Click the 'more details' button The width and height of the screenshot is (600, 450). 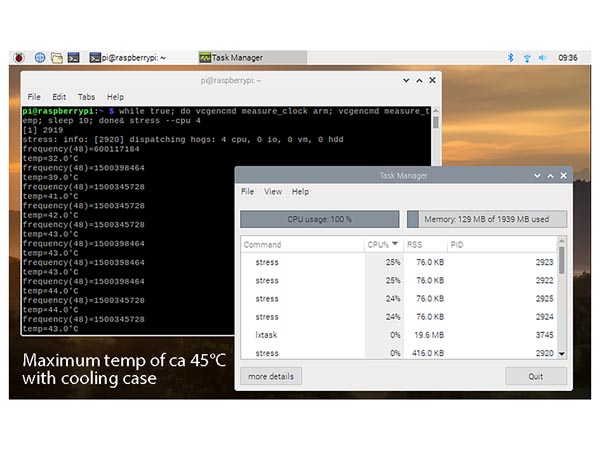click(271, 377)
